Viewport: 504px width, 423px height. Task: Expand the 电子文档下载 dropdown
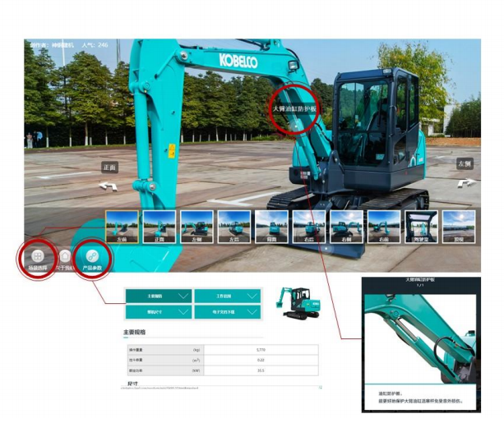[x=227, y=312]
